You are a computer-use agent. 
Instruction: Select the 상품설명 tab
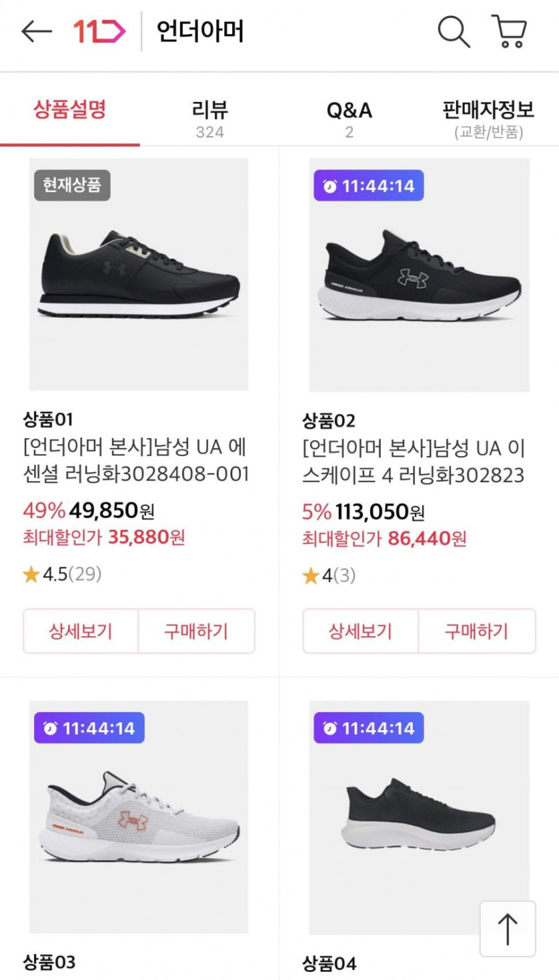click(x=70, y=110)
